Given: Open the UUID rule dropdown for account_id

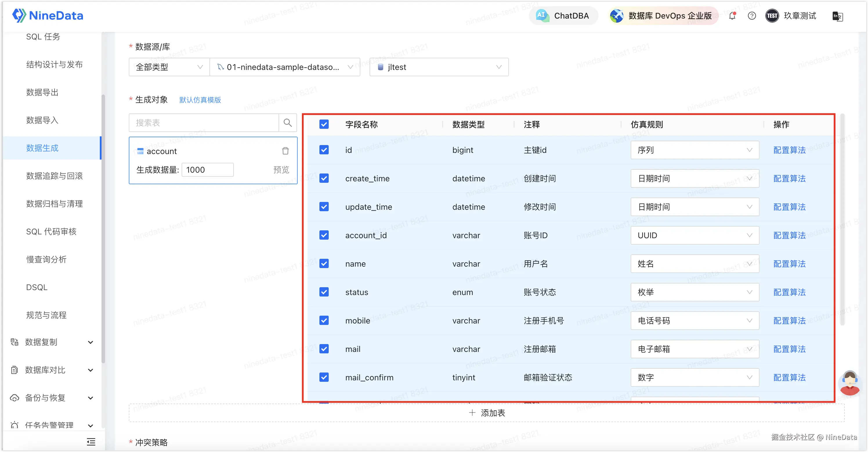Looking at the screenshot, I should 695,235.
